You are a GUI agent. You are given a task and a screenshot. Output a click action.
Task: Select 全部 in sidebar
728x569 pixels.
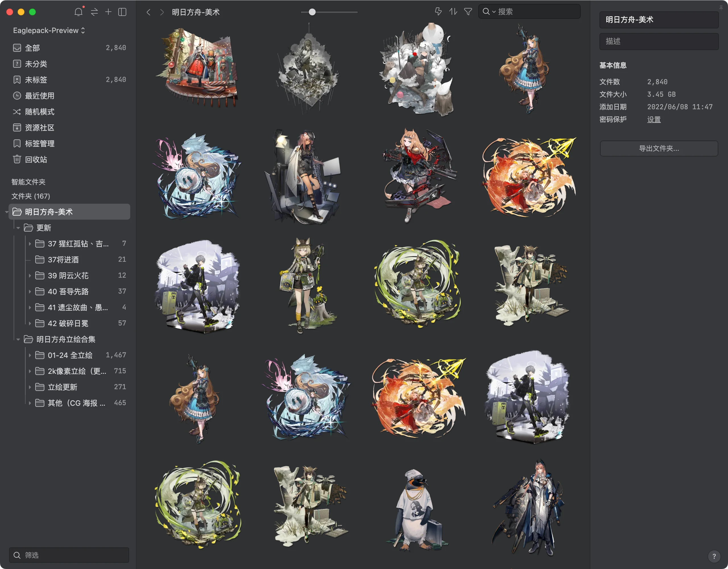pyautogui.click(x=69, y=48)
